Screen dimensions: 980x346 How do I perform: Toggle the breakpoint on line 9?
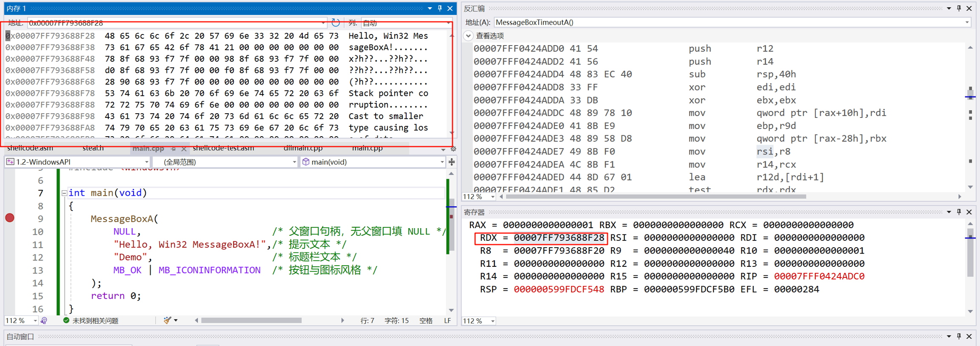coord(10,218)
